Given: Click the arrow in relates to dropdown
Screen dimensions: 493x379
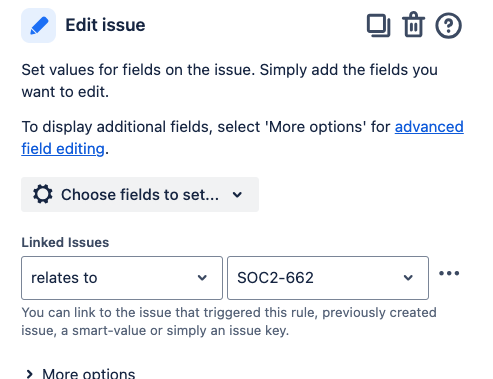Looking at the screenshot, I should click(x=202, y=278).
